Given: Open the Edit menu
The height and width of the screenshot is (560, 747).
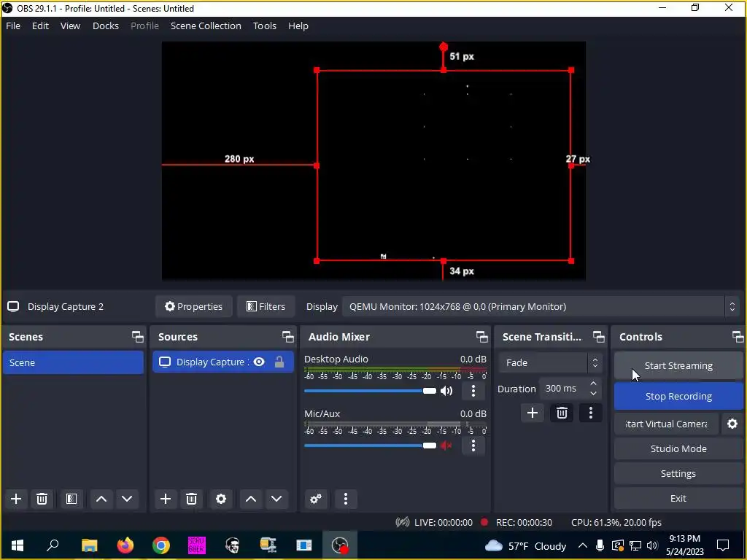Looking at the screenshot, I should click(x=40, y=26).
